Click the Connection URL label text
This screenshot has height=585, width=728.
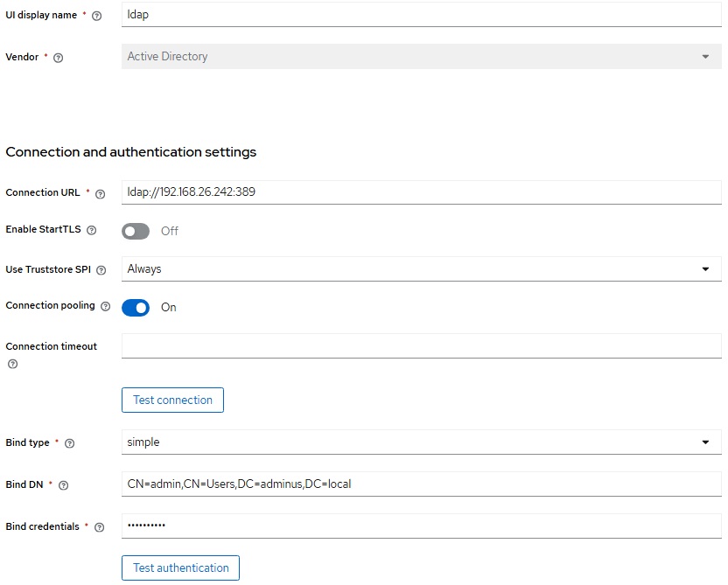point(43,192)
